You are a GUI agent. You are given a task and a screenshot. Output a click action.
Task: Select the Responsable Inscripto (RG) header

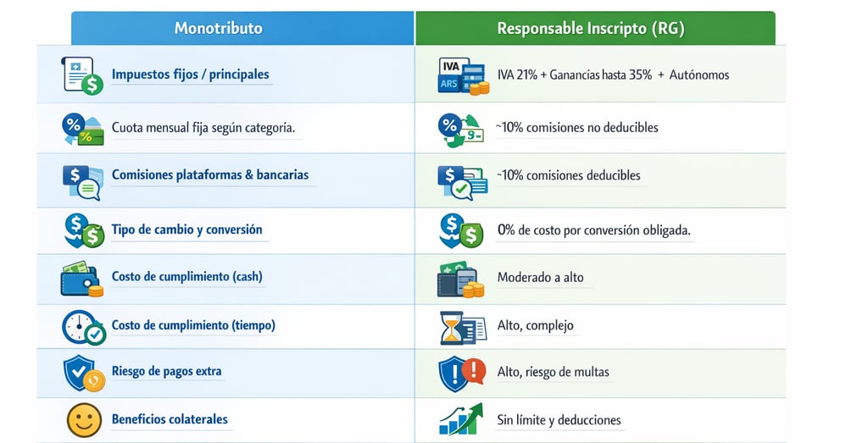(591, 28)
